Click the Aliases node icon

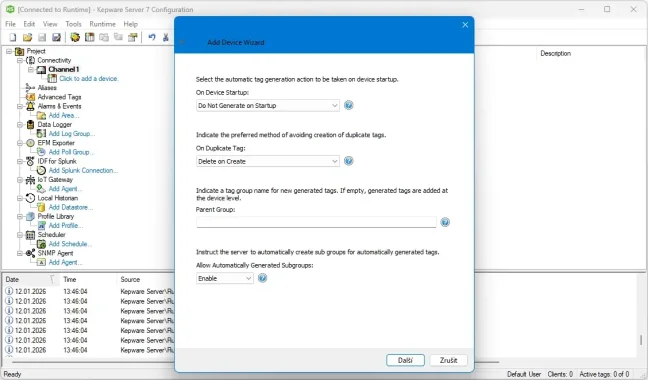30,88
